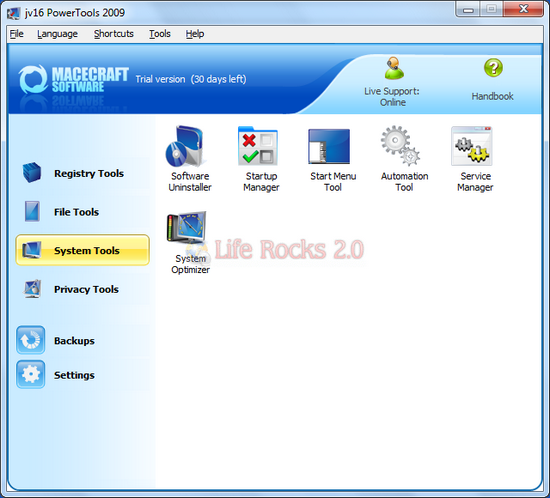Open the File menu
This screenshot has height=498, width=550.
click(16, 34)
